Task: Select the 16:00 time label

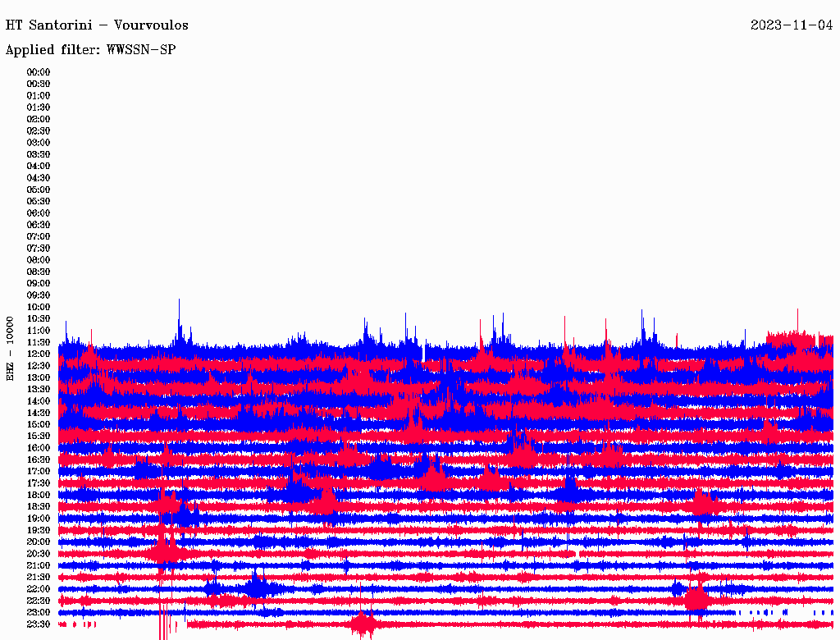Action: 39,448
